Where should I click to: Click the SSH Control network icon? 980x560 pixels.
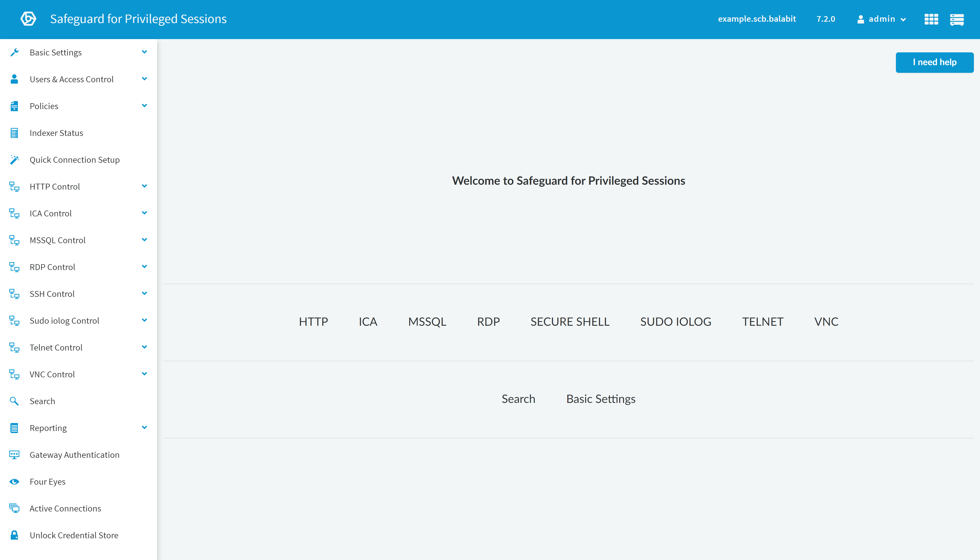(14, 294)
